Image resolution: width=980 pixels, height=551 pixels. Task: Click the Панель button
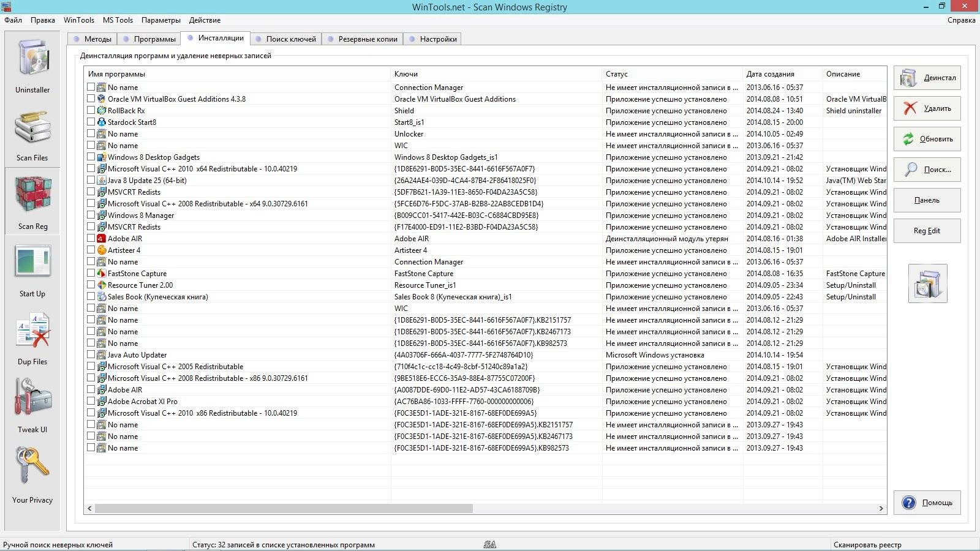tap(927, 200)
